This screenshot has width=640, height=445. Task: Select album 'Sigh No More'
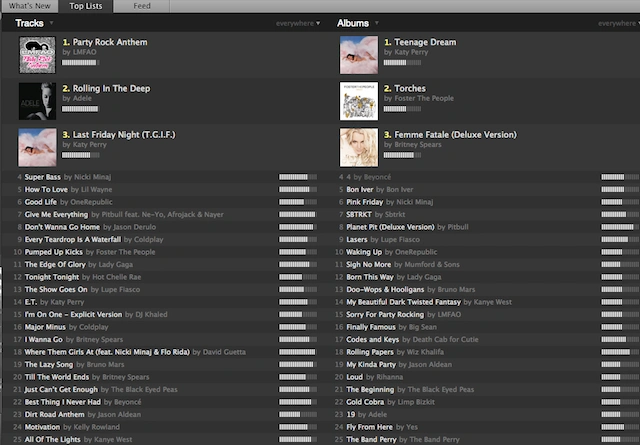pos(369,265)
